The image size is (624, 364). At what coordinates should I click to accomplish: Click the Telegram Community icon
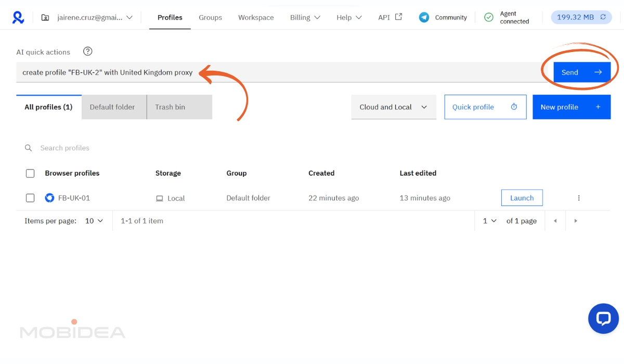click(x=423, y=17)
